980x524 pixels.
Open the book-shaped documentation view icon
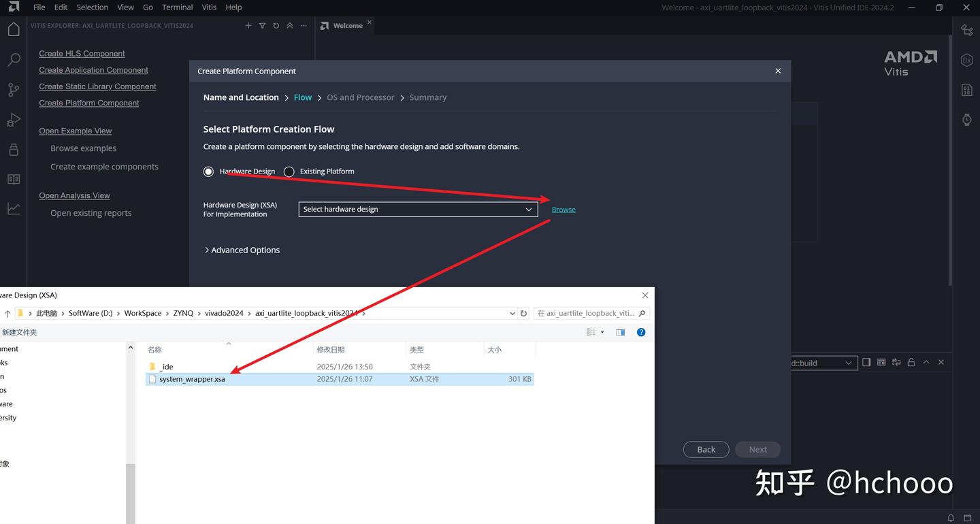[x=14, y=180]
